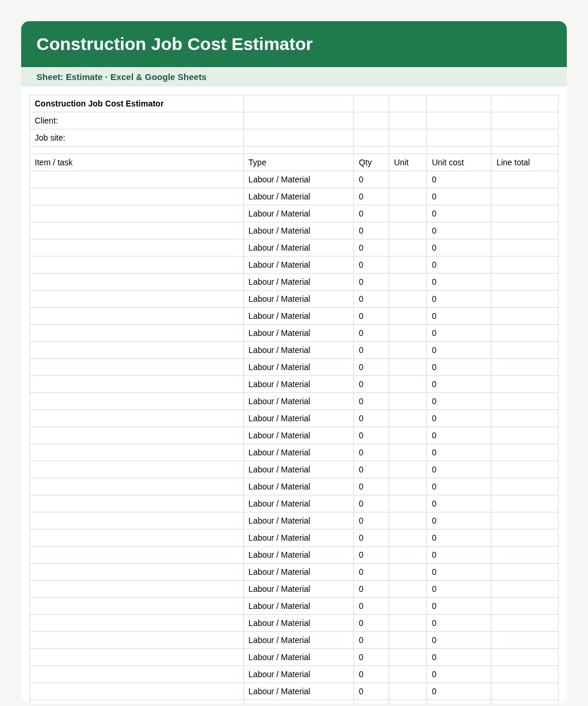Select the bold Construction Job Cost Estimator spreadsheet cell

click(136, 104)
